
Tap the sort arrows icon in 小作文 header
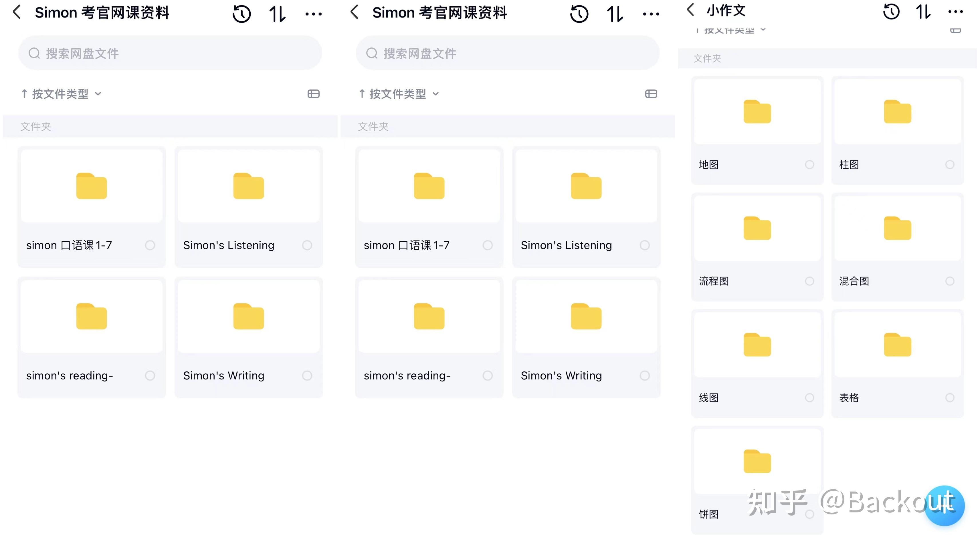[923, 11]
